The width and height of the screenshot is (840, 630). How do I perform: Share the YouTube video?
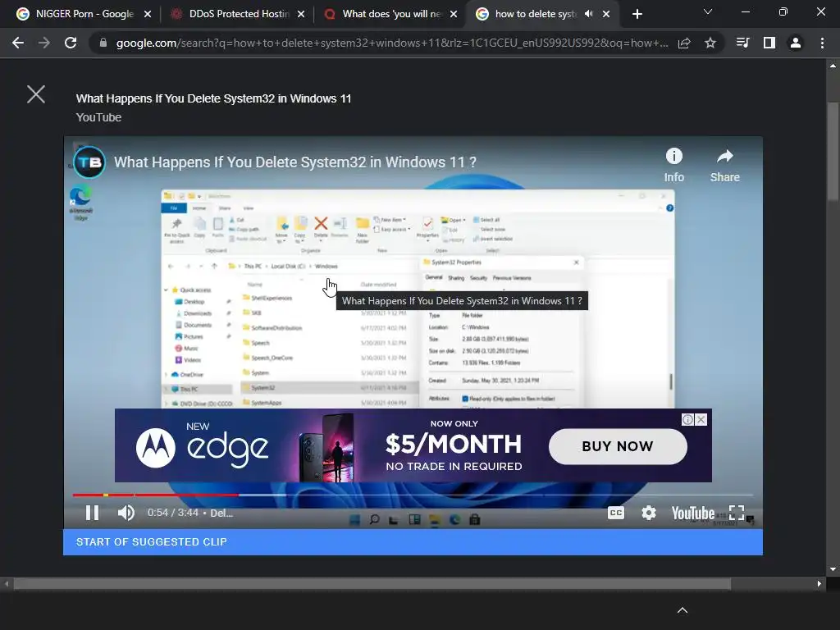click(x=725, y=166)
